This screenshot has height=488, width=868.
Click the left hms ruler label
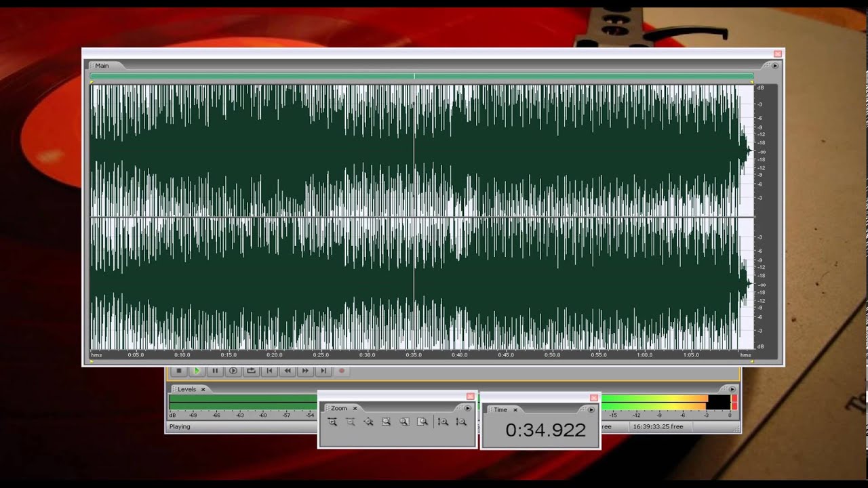[97, 354]
